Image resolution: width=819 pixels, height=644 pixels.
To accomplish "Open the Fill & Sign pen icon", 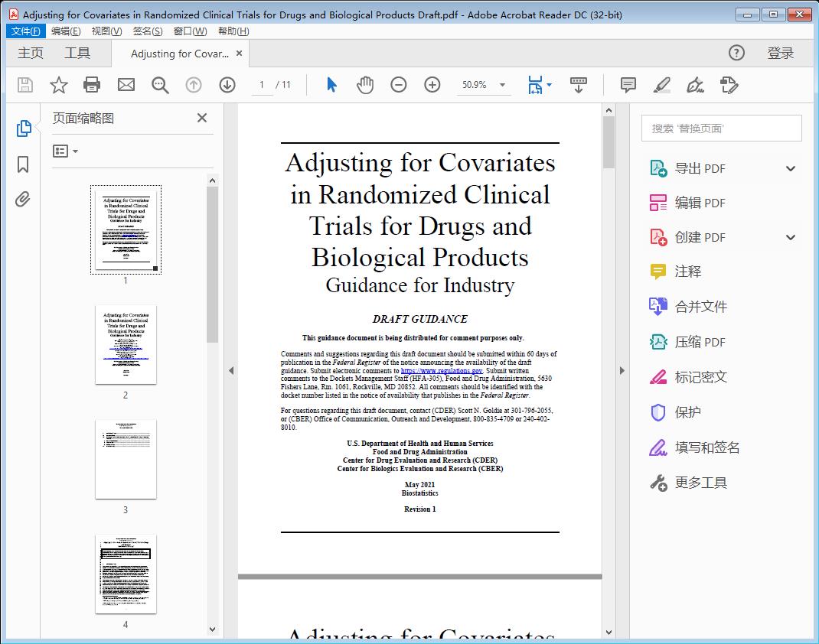I will [x=695, y=85].
